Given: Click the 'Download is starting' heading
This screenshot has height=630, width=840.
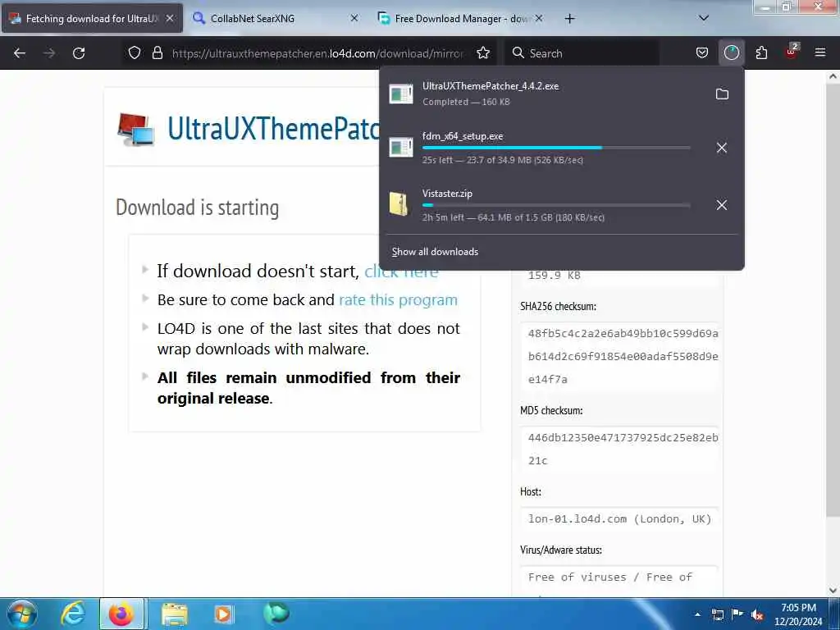Looking at the screenshot, I should point(197,208).
